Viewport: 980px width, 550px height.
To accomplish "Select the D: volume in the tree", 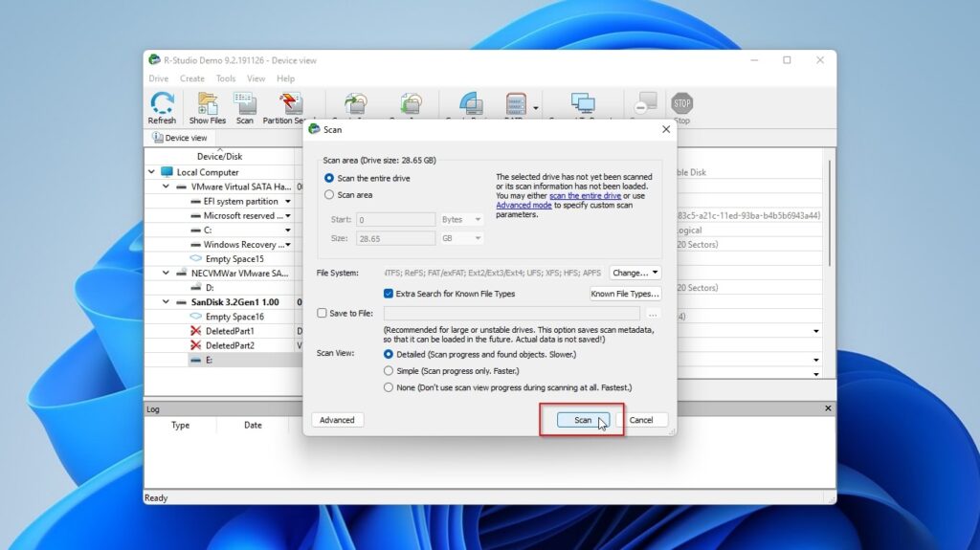I will 210,288.
